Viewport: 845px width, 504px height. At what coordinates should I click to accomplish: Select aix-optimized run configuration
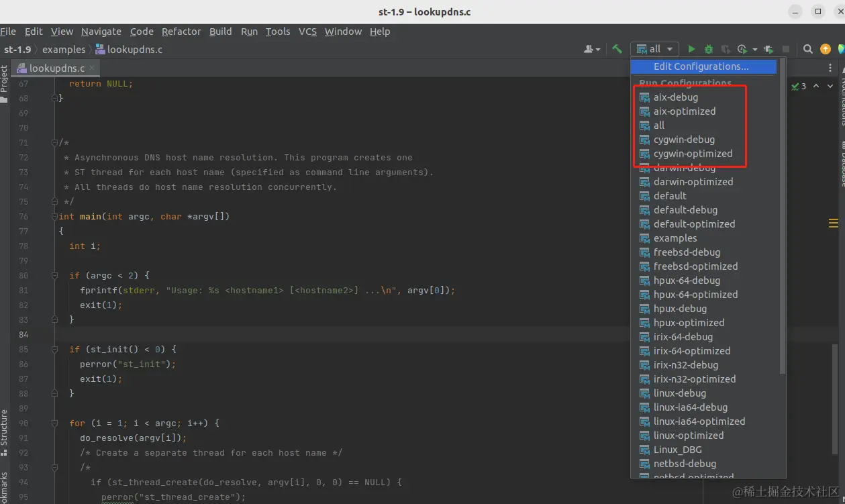(703, 111)
